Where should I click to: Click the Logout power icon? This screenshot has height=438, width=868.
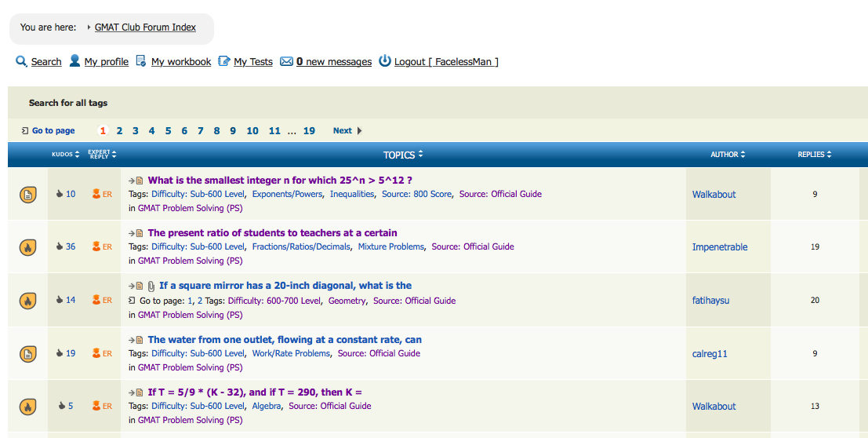tap(385, 61)
